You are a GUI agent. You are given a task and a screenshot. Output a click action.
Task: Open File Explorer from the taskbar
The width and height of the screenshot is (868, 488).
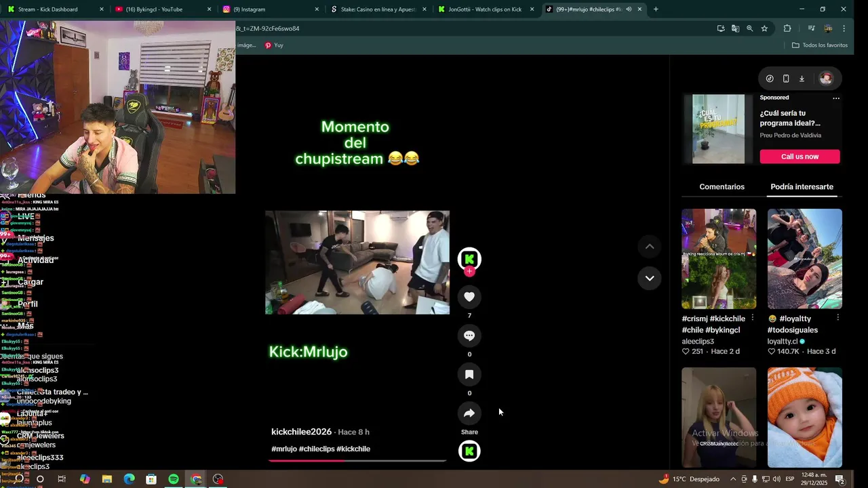point(106,479)
